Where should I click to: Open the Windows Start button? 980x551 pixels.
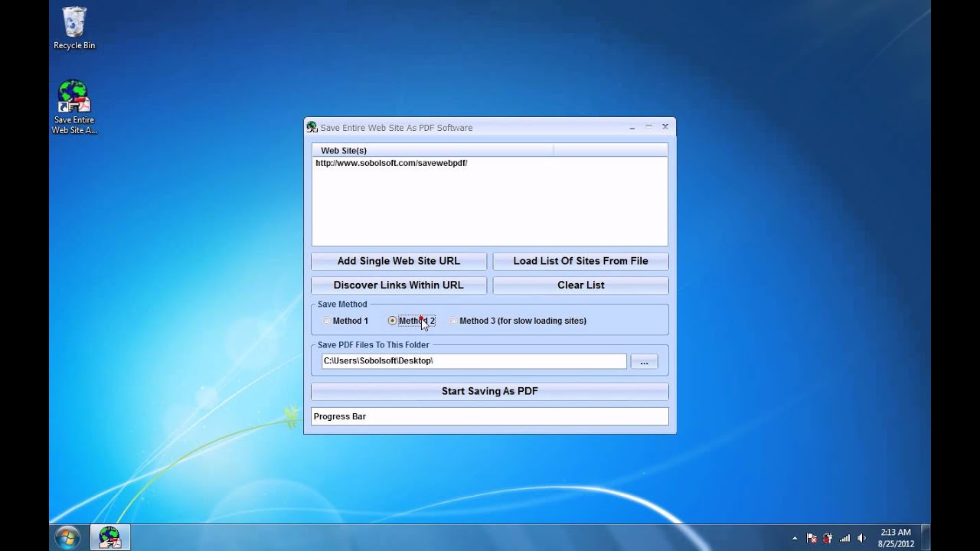click(x=67, y=538)
